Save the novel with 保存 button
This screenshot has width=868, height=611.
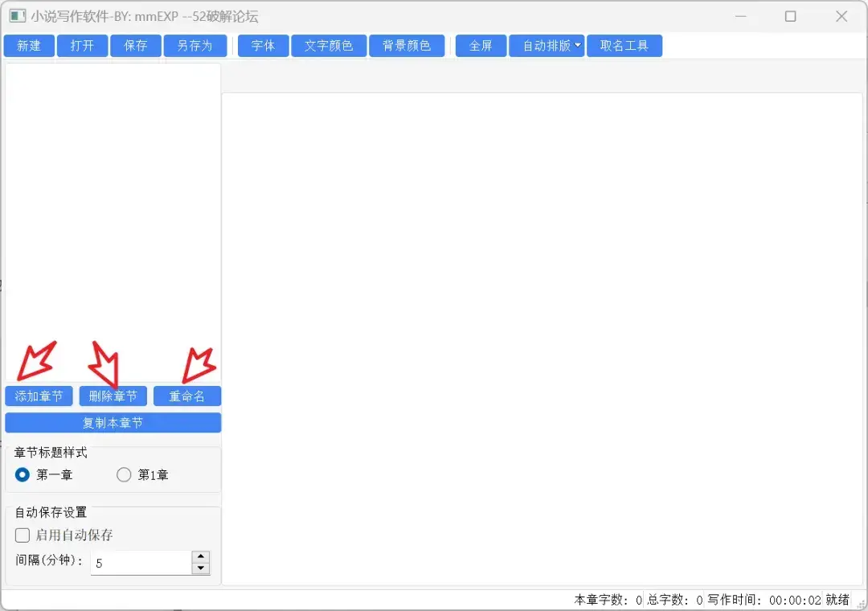point(136,46)
